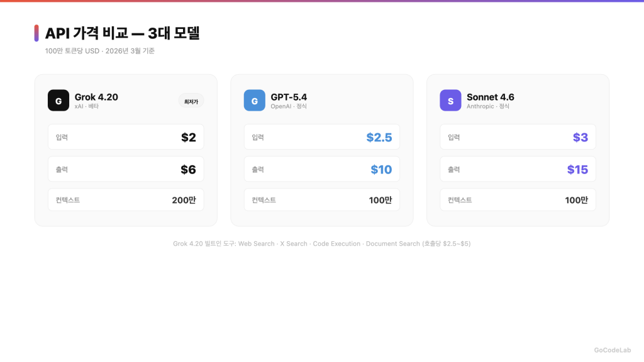
Task: Click the 100만 토큰당 USD subtitle text
Action: [99, 51]
